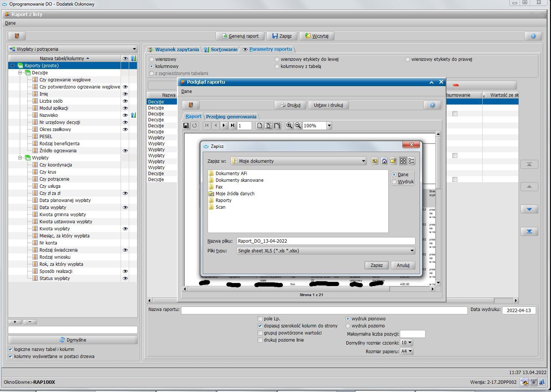Screen dimensions: 551x392
Task: Select fit page view icon
Action: (x=268, y=125)
